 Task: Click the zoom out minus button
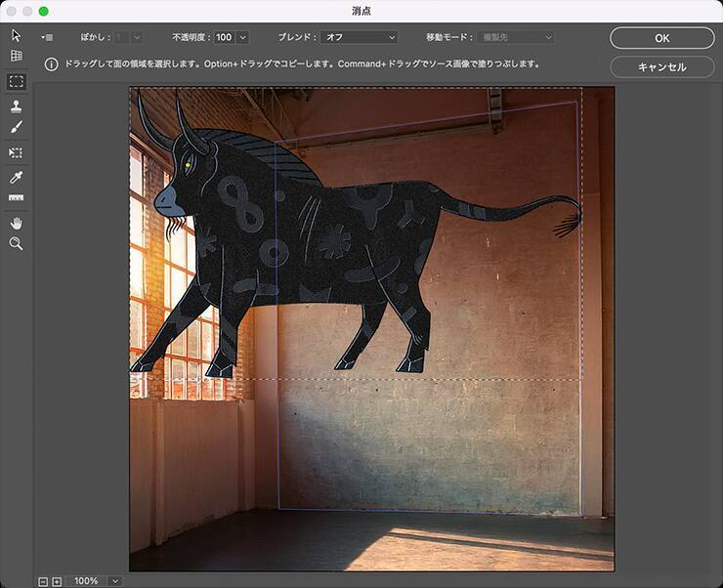[43, 581]
